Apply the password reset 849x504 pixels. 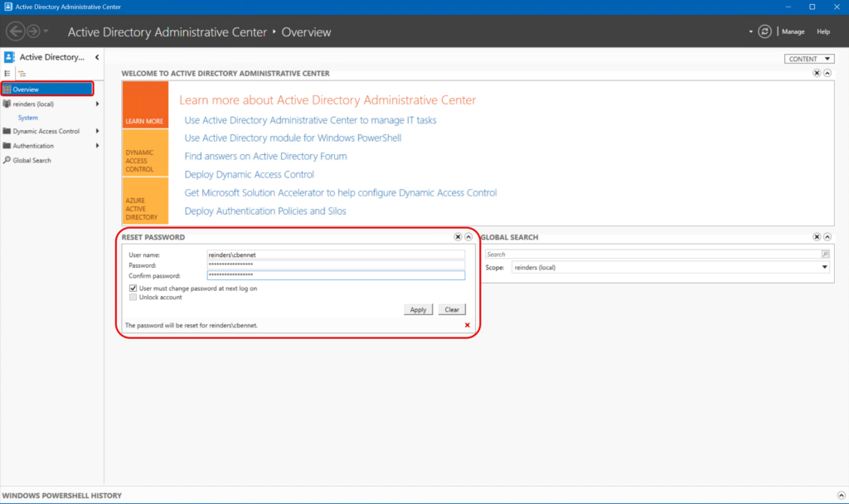(418, 310)
